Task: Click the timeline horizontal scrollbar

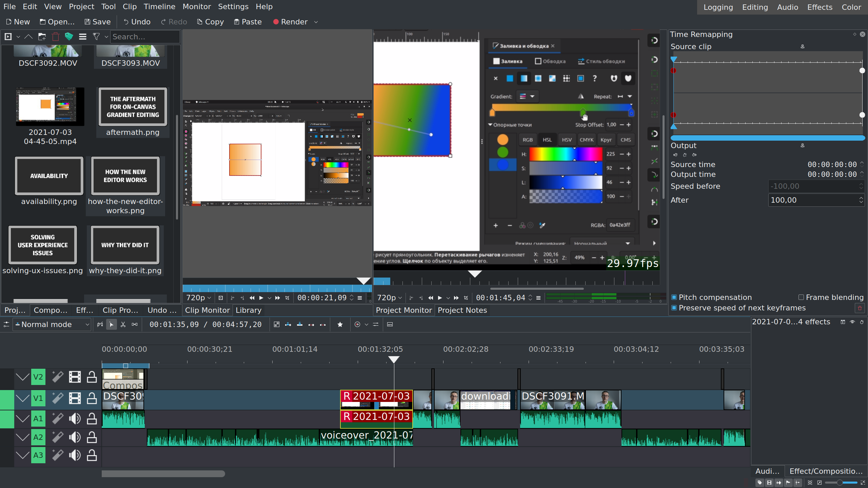Action: (163, 473)
